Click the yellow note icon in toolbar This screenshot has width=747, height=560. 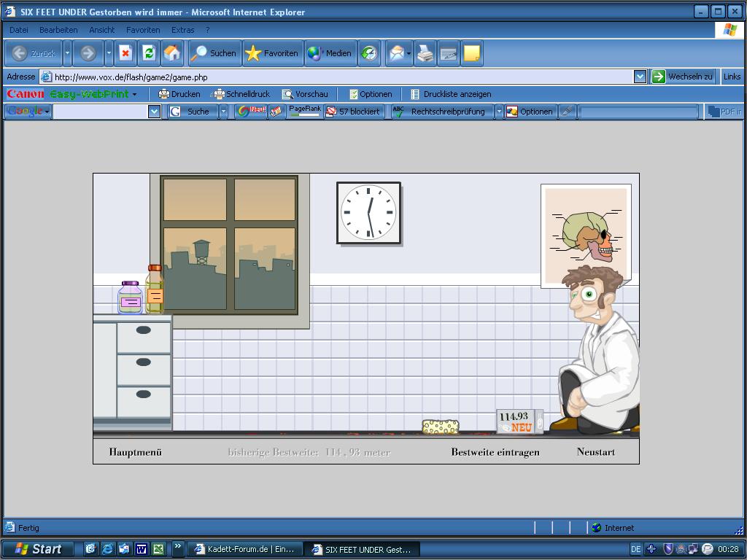coord(471,53)
